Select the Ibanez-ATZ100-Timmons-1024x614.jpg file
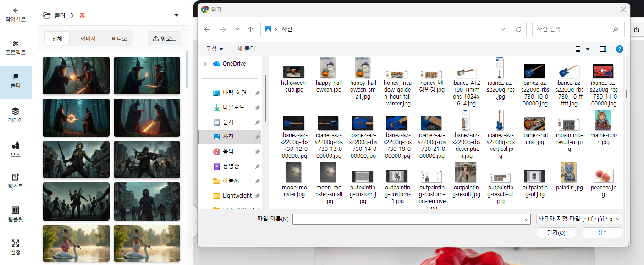Viewport: 644px width, 265px height. 466,86
